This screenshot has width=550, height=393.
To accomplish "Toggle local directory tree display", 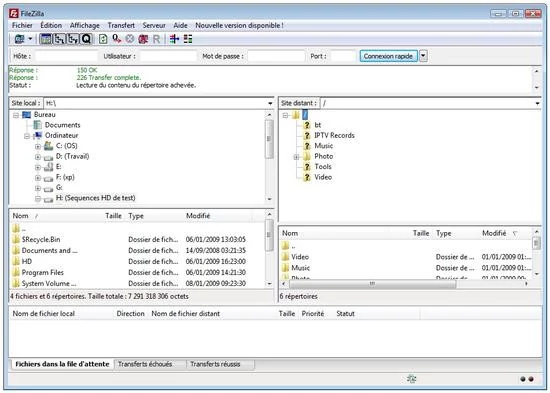I will point(59,39).
